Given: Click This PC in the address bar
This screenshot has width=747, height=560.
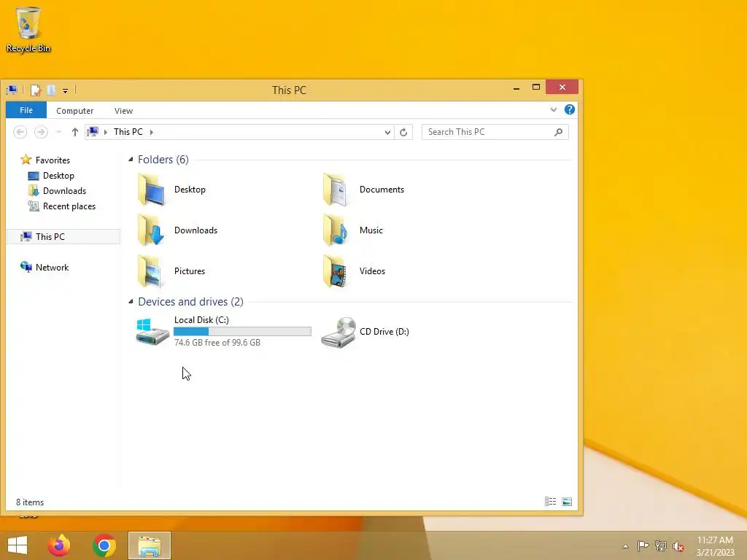Looking at the screenshot, I should point(128,132).
